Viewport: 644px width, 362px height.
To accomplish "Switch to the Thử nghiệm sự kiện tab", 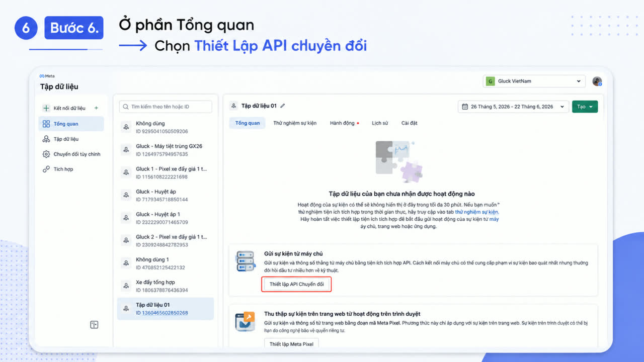I will pos(295,123).
